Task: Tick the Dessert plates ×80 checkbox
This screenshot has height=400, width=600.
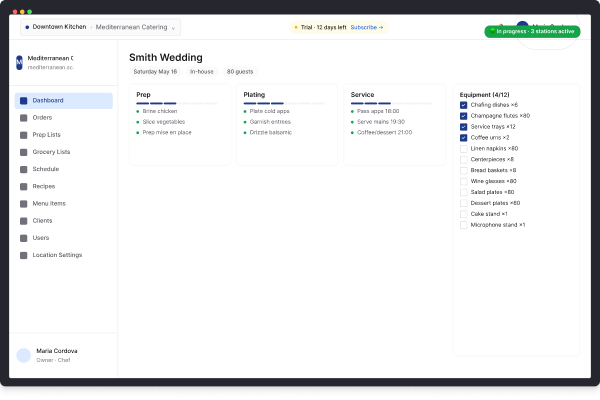Action: click(463, 203)
